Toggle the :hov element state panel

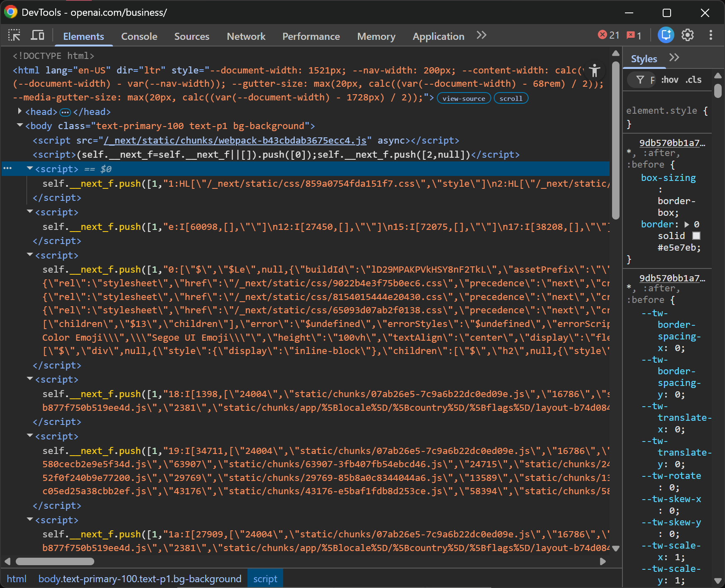(x=669, y=80)
